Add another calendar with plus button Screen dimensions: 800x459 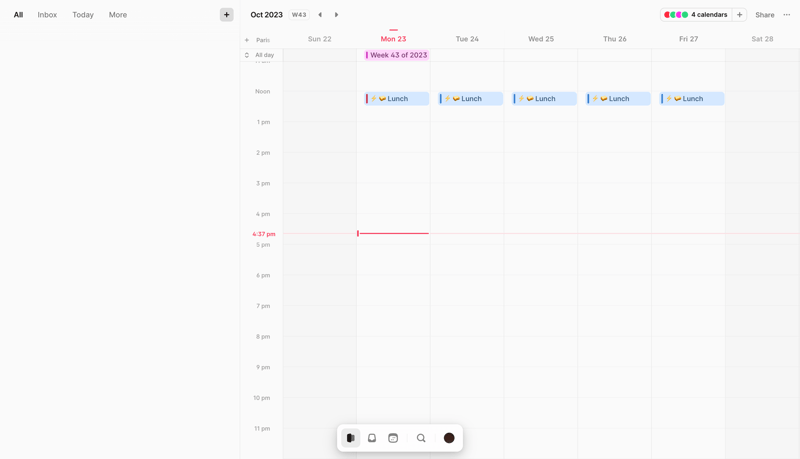[739, 15]
